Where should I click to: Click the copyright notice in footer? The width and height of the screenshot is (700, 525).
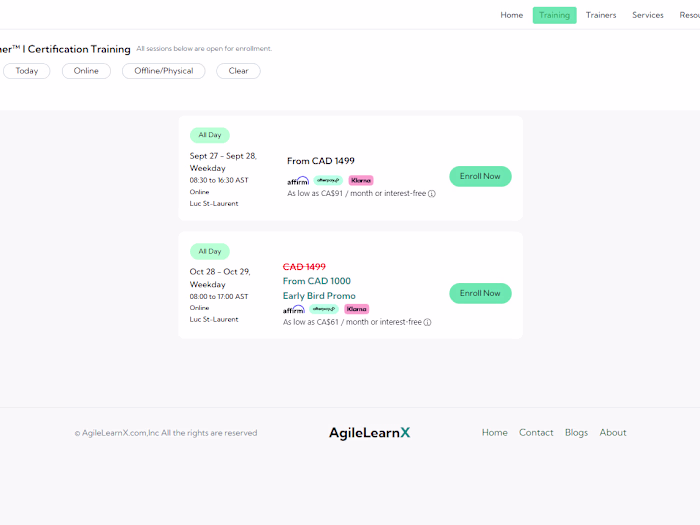[x=166, y=433]
